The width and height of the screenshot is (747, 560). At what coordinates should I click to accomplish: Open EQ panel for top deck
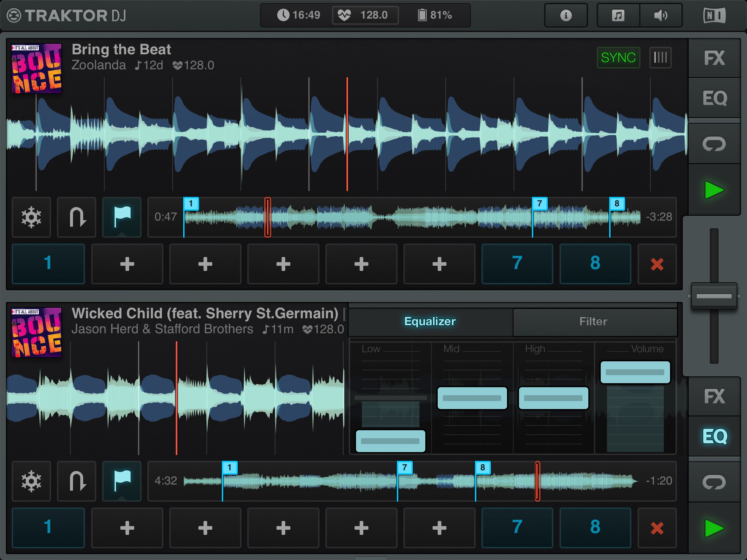coord(714,98)
